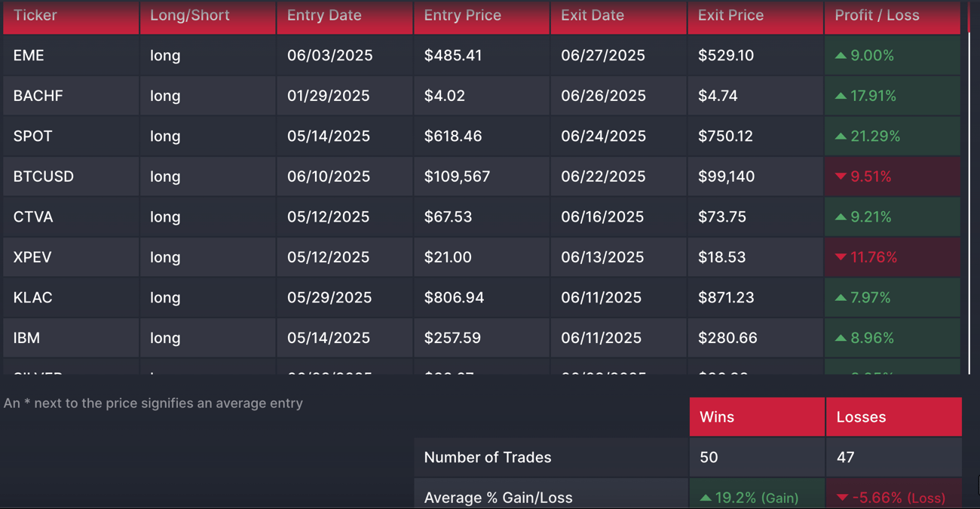Click up arrow in BACHF 17.91% cell
Screen dimensions: 980x509
[840, 97]
